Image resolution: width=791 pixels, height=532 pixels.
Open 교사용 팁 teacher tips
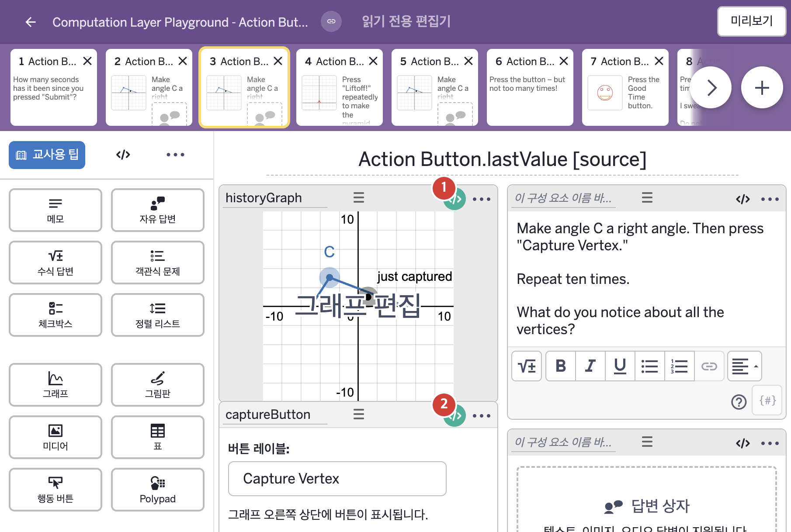click(47, 155)
